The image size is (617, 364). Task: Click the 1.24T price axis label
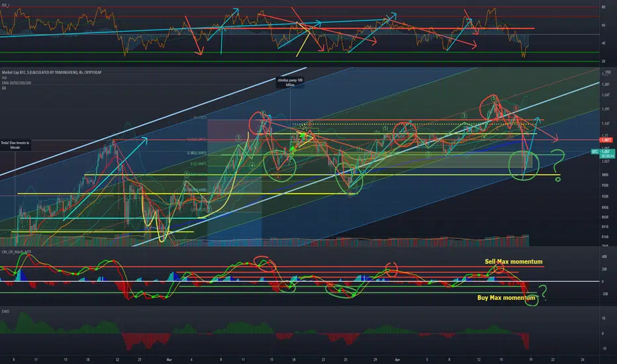pos(606,95)
